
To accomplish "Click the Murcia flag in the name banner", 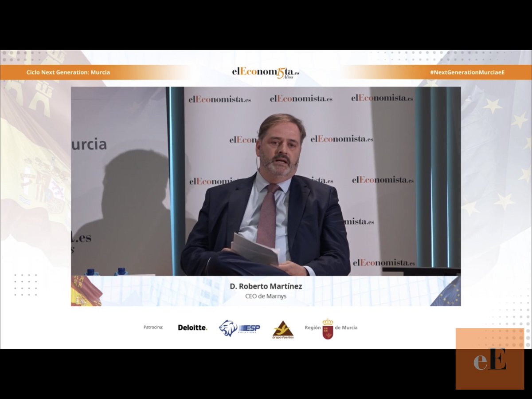I will (86, 291).
